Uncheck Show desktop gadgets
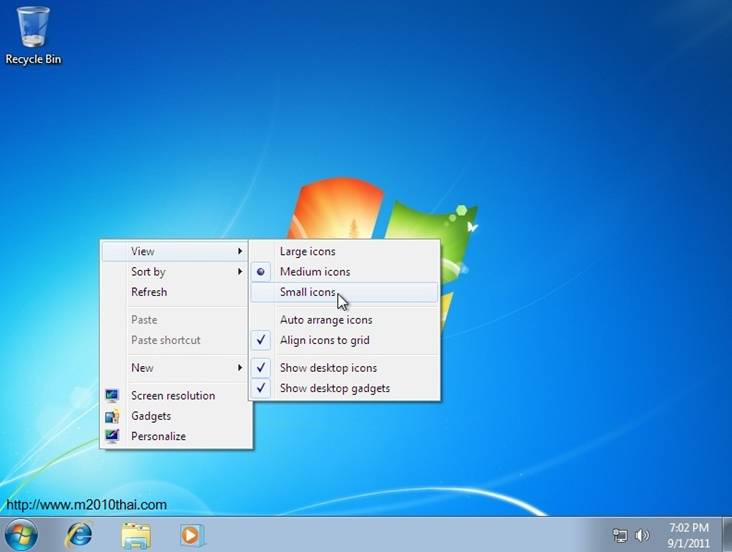Viewport: 732px width, 552px height. pos(345,388)
